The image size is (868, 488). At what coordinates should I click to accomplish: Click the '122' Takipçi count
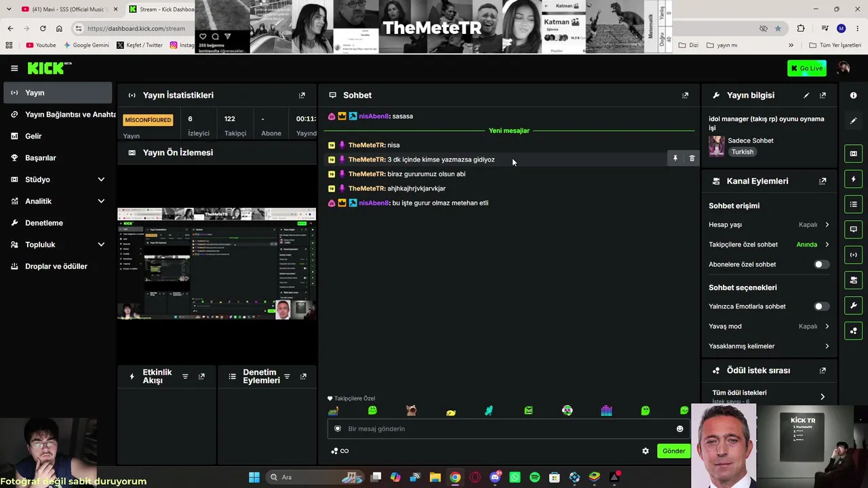coord(230,119)
